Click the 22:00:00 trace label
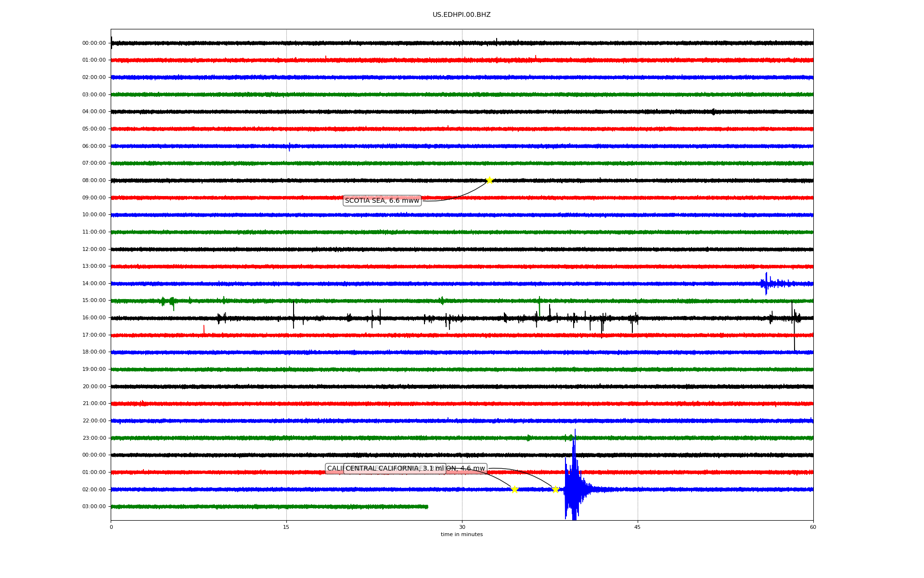 (94, 421)
